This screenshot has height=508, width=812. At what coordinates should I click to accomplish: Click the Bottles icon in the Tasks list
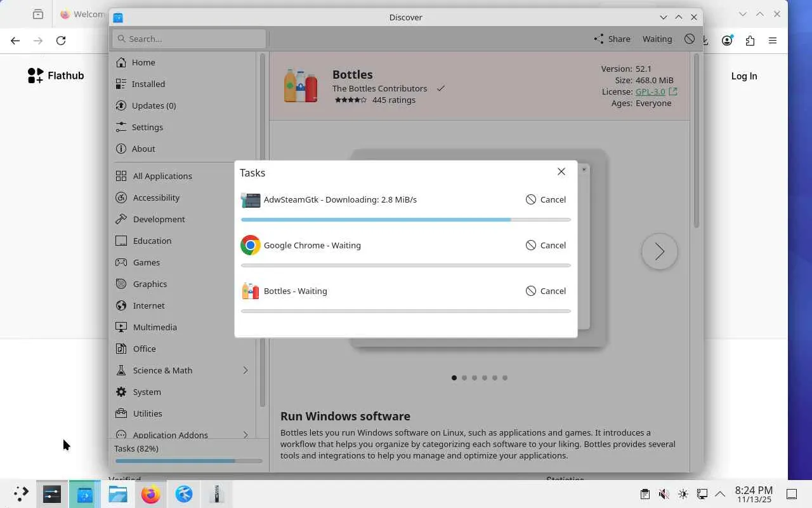click(x=251, y=291)
